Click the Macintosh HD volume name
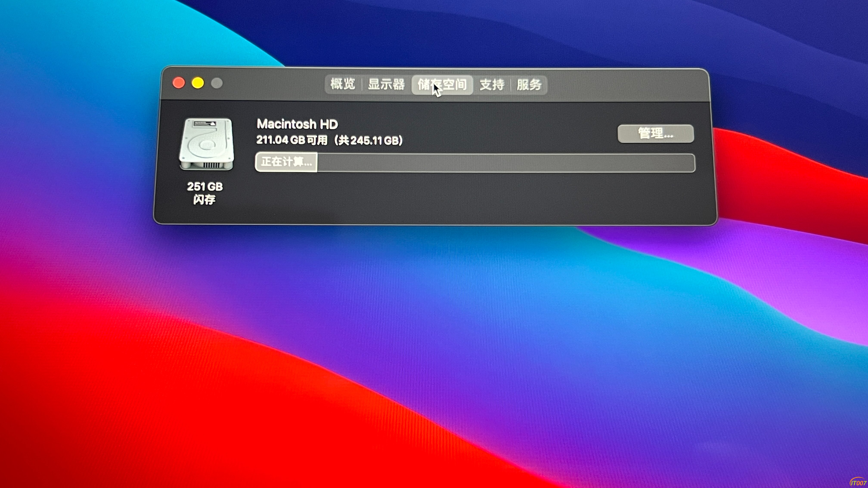The width and height of the screenshot is (868, 488). click(x=297, y=124)
